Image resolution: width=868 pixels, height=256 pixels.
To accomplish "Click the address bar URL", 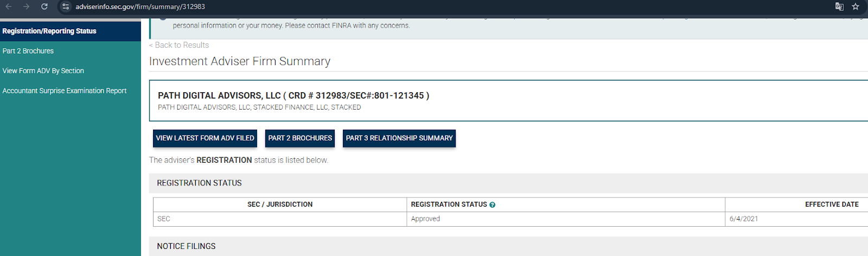I will click(140, 7).
